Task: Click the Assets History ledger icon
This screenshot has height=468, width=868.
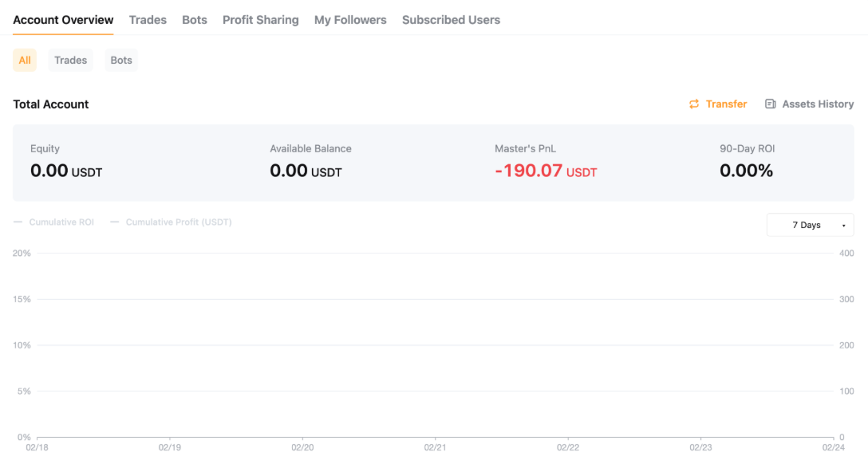Action: [771, 104]
